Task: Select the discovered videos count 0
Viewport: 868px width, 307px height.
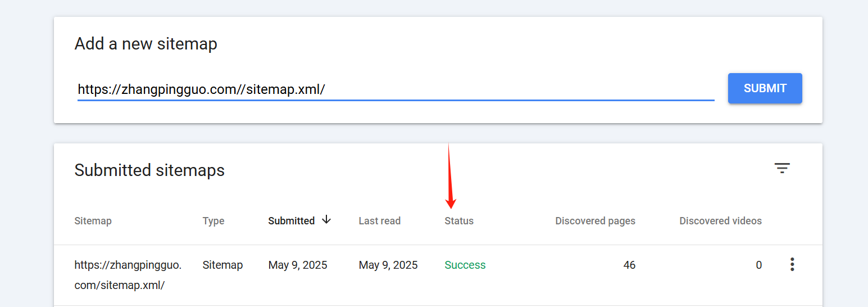Action: click(758, 265)
